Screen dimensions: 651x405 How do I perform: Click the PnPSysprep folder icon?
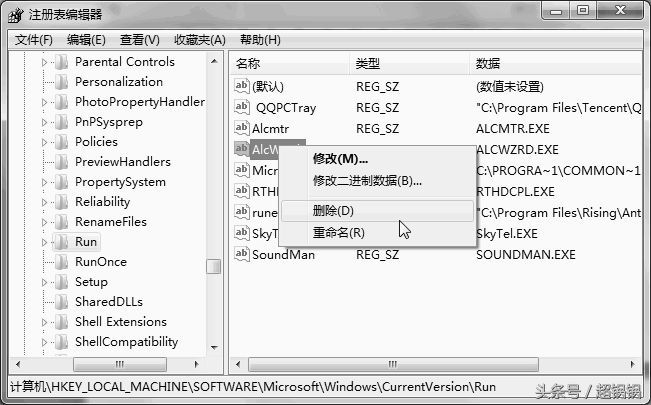[x=61, y=122]
